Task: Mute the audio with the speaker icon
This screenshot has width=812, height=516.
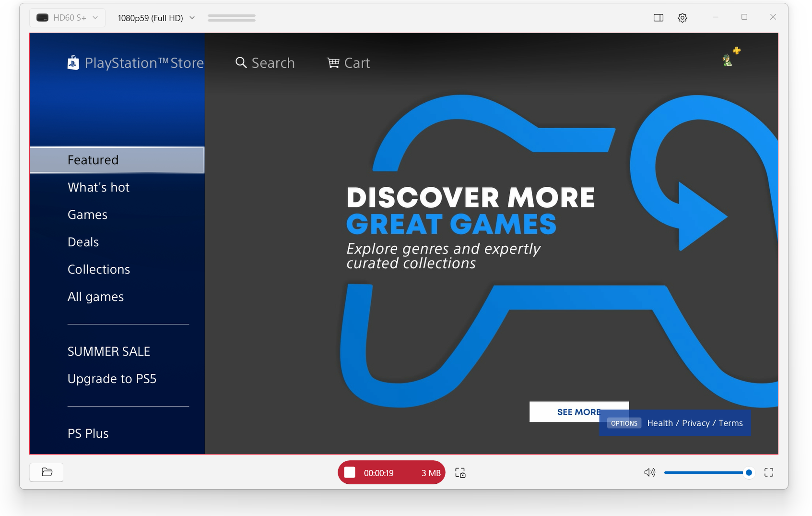Action: click(649, 472)
